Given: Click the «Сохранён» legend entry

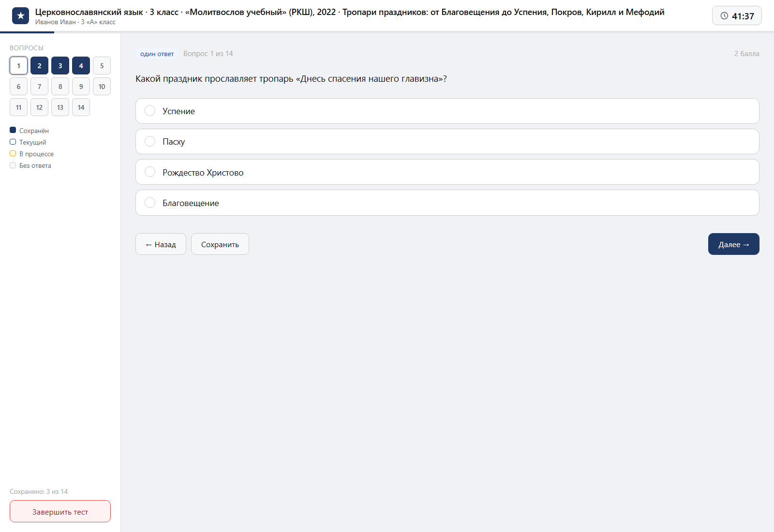Looking at the screenshot, I should tap(30, 131).
